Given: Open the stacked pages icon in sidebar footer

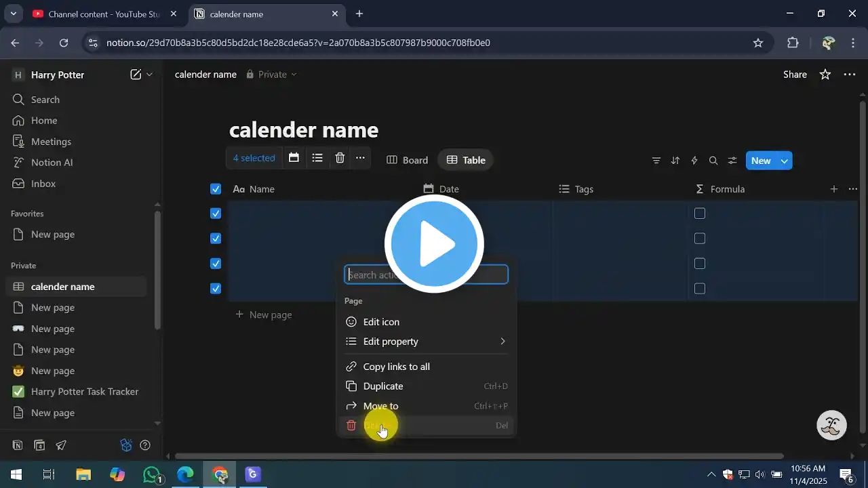Looking at the screenshot, I should tap(39, 445).
